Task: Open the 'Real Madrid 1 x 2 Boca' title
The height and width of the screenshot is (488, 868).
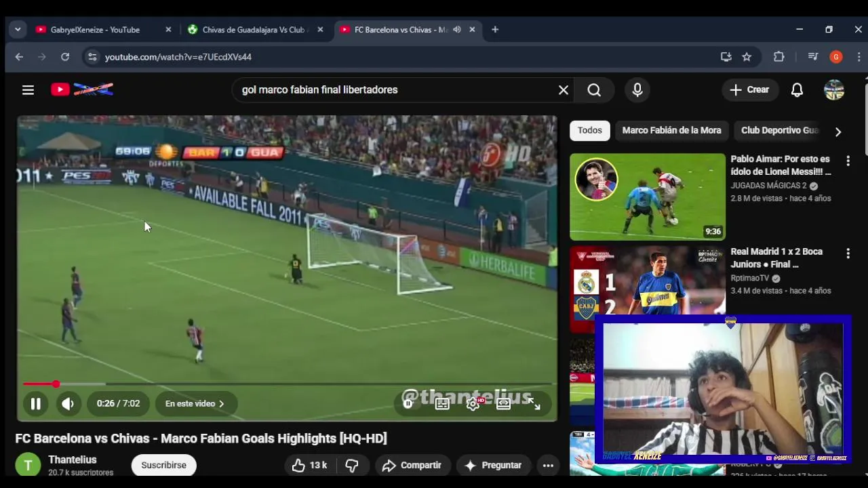Action: pyautogui.click(x=776, y=258)
